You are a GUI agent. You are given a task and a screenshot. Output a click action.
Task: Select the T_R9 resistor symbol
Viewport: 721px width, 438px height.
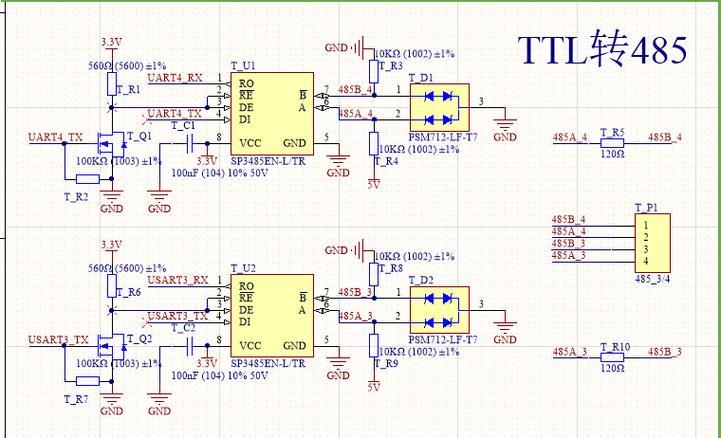coord(374,346)
